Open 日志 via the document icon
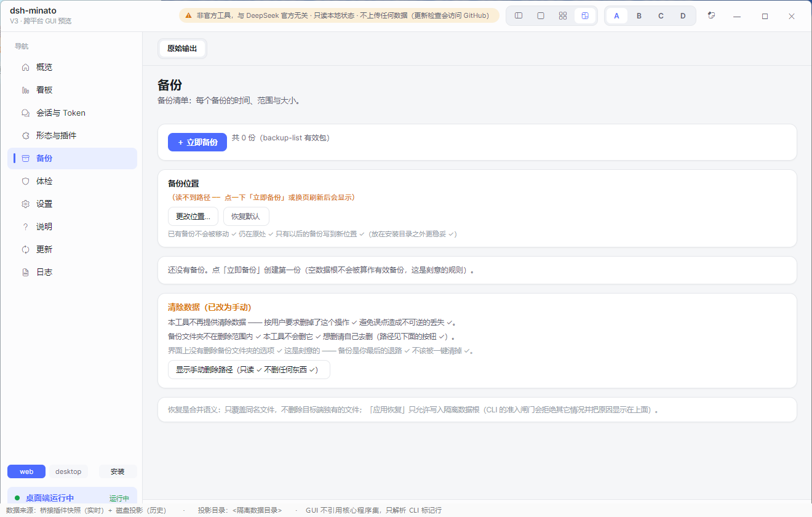The image size is (812, 517). pyautogui.click(x=26, y=272)
